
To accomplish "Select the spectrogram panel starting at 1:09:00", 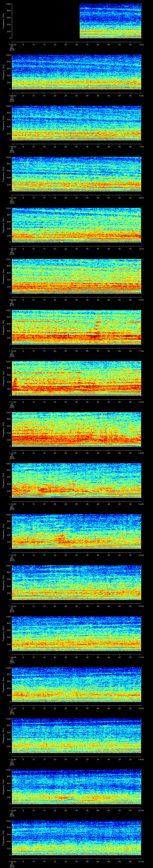I will click(77, 276).
